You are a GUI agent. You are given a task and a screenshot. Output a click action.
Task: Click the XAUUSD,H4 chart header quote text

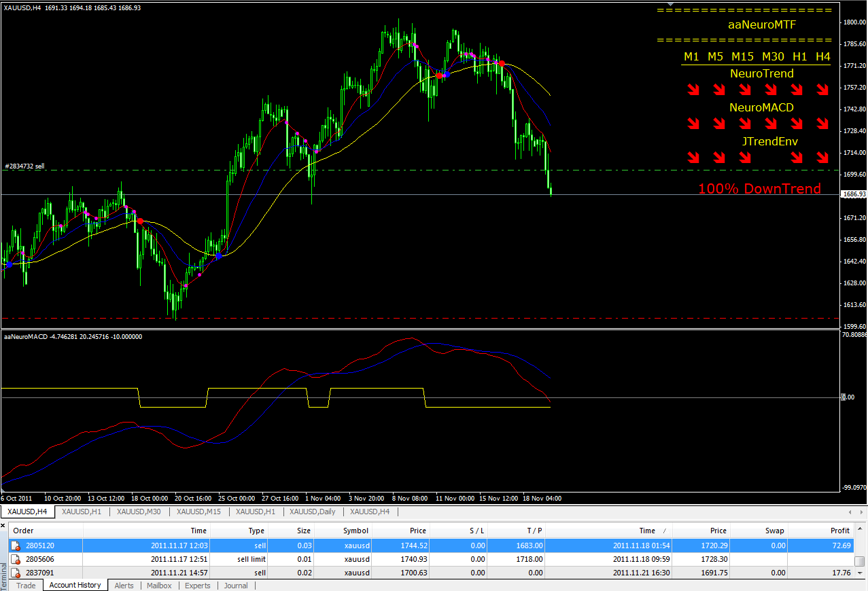(72, 7)
